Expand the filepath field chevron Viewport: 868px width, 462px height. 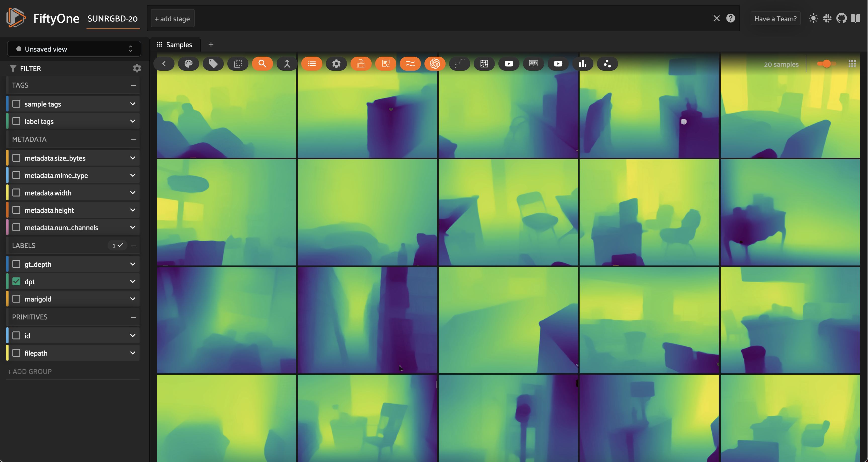click(133, 353)
